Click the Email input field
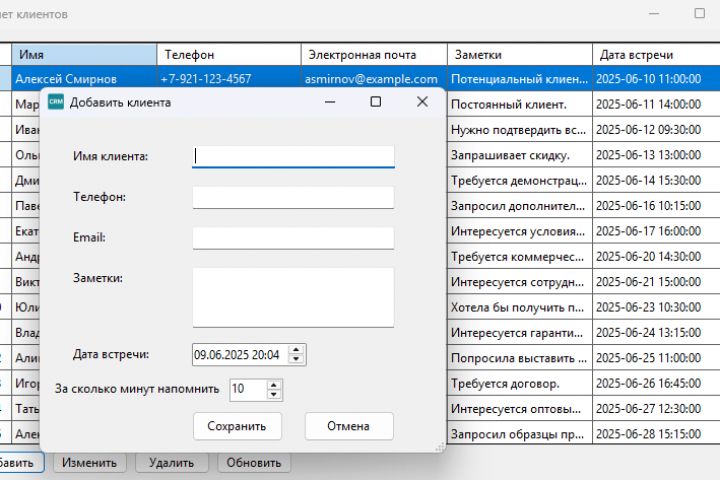The image size is (720, 480). [293, 238]
